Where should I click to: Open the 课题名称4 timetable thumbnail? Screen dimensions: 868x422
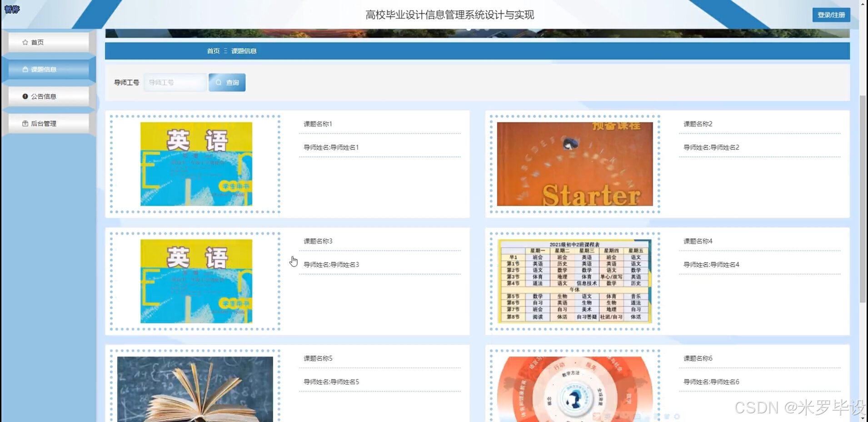click(x=575, y=281)
